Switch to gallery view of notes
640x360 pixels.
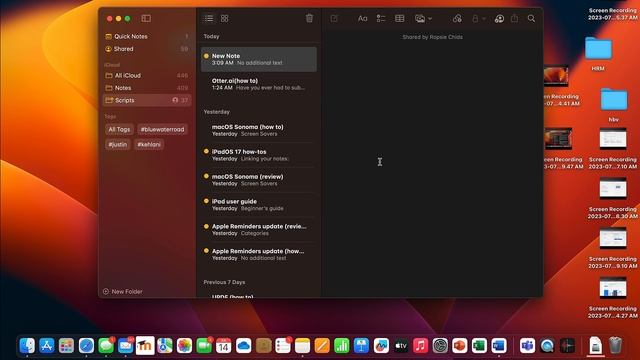point(224,18)
